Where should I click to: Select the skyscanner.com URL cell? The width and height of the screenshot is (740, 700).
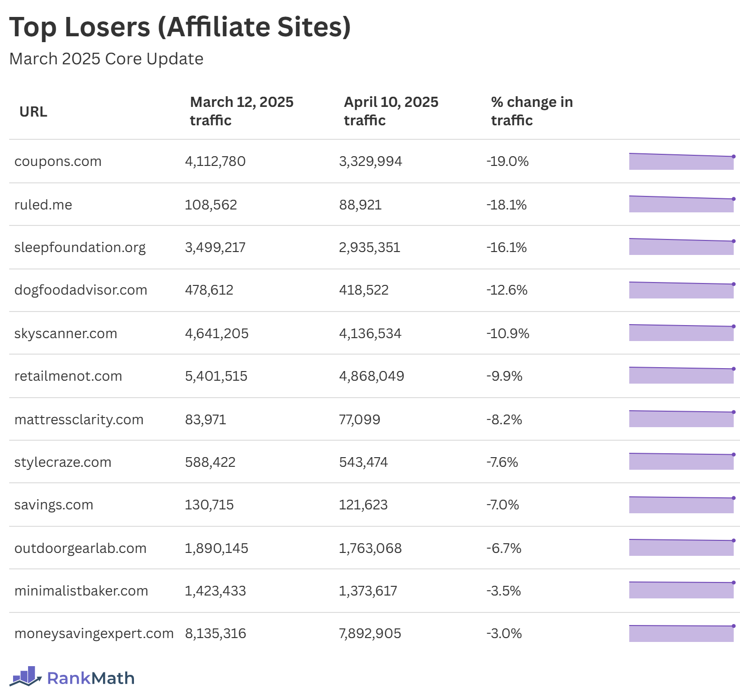point(66,334)
